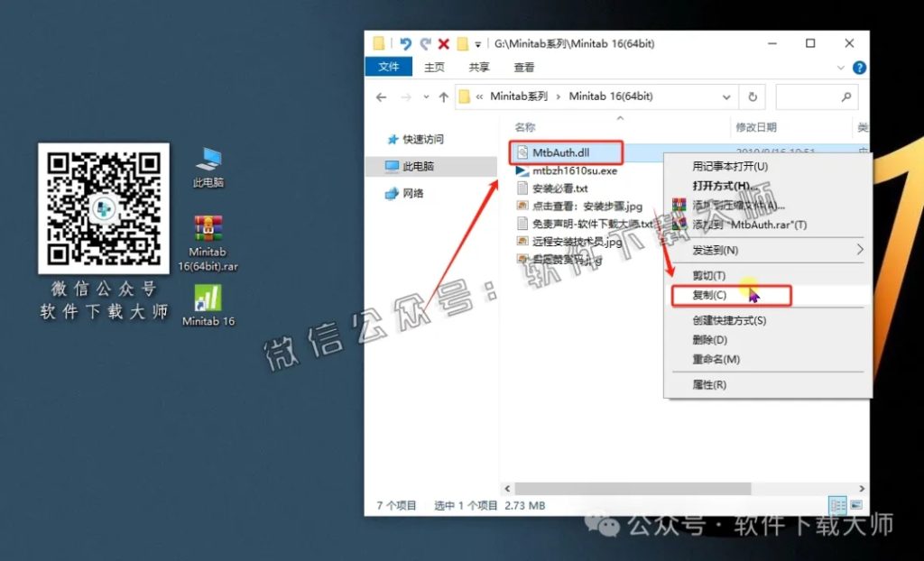Click the refresh icon next to the address bar

pyautogui.click(x=752, y=97)
